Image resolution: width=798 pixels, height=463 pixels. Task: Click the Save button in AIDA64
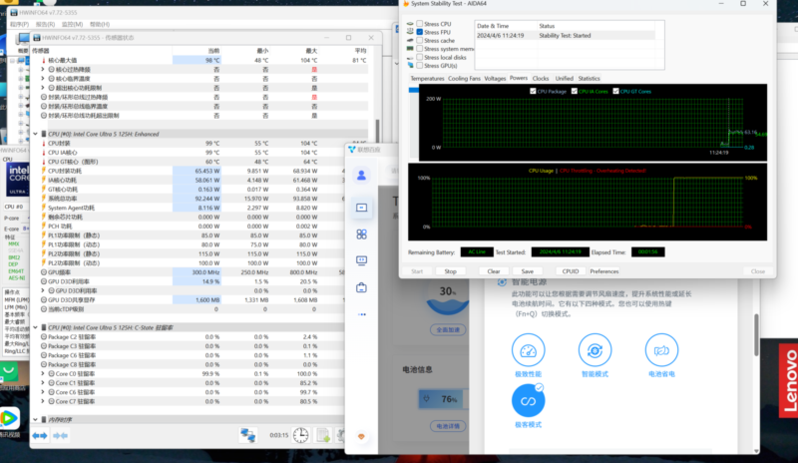(528, 271)
